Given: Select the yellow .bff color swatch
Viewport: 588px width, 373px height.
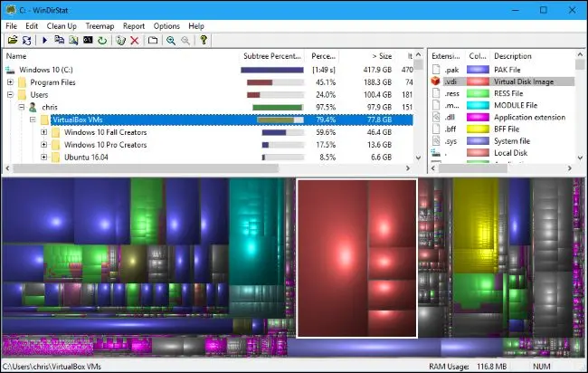Looking at the screenshot, I should 478,129.
